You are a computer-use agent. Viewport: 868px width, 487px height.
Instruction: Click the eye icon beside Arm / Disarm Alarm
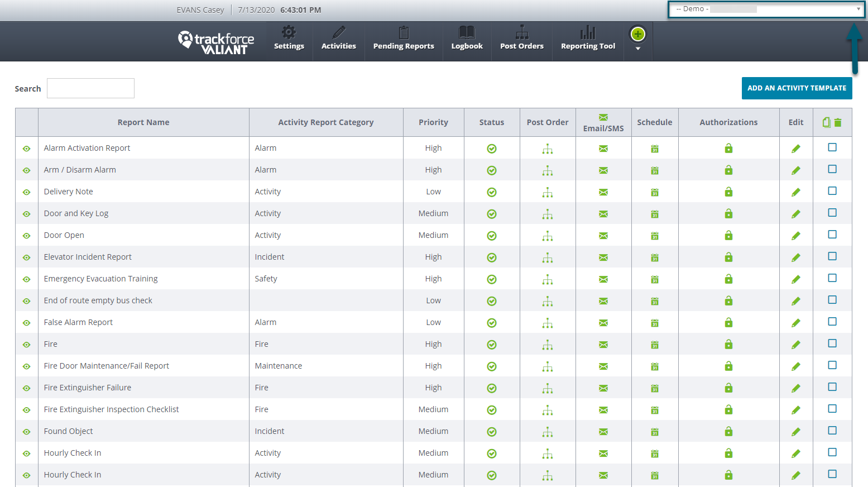(26, 170)
